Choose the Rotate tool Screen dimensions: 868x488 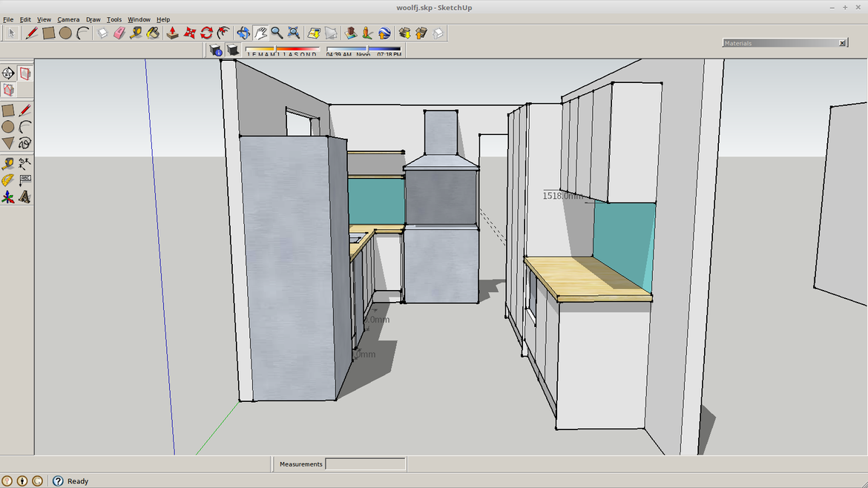pos(206,33)
